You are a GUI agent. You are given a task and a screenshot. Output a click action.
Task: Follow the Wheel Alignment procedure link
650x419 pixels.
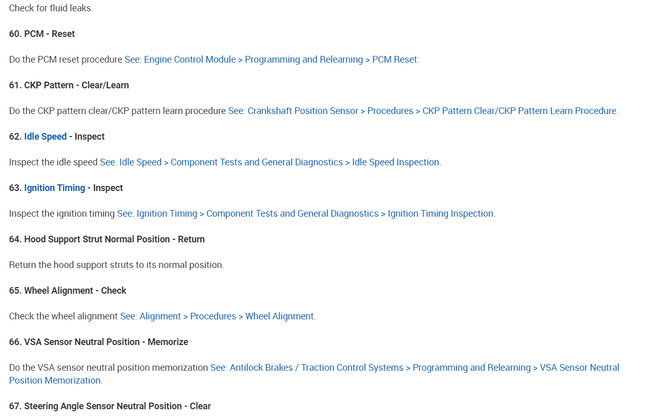(217, 316)
